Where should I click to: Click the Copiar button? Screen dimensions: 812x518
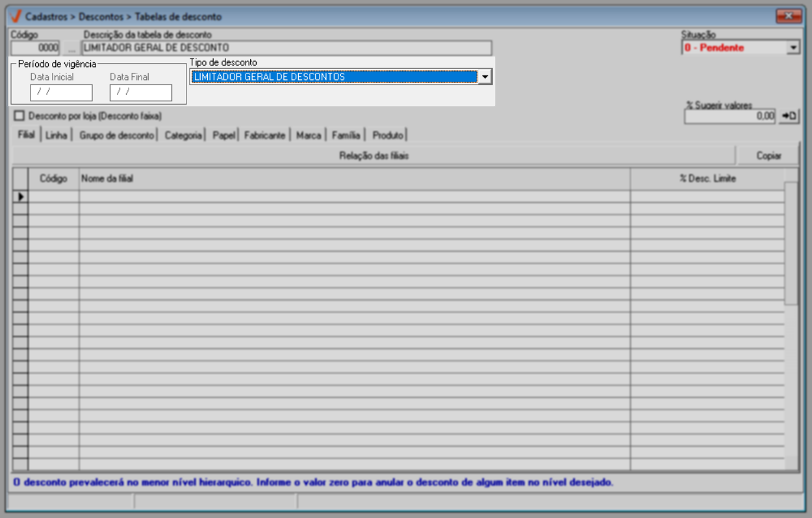(x=768, y=156)
